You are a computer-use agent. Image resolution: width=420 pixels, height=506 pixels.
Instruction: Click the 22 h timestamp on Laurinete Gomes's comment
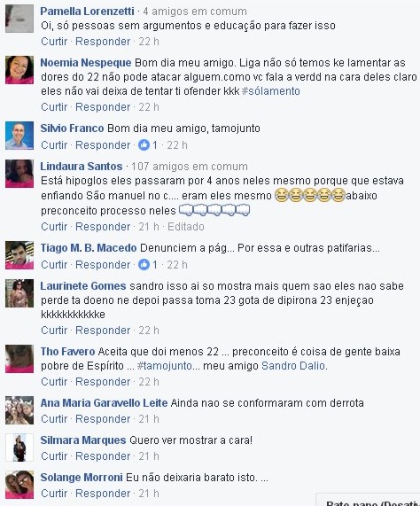pyautogui.click(x=149, y=331)
